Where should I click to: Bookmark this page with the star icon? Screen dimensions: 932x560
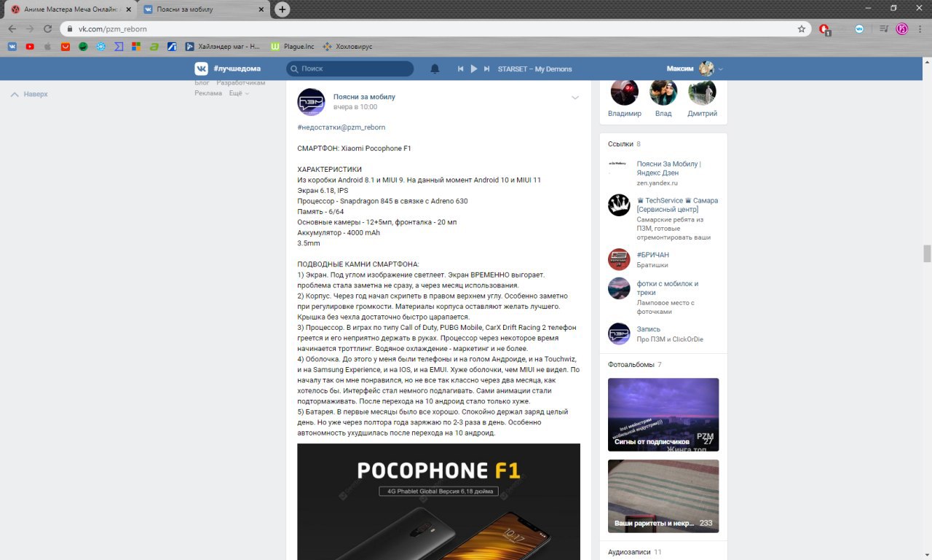(802, 29)
